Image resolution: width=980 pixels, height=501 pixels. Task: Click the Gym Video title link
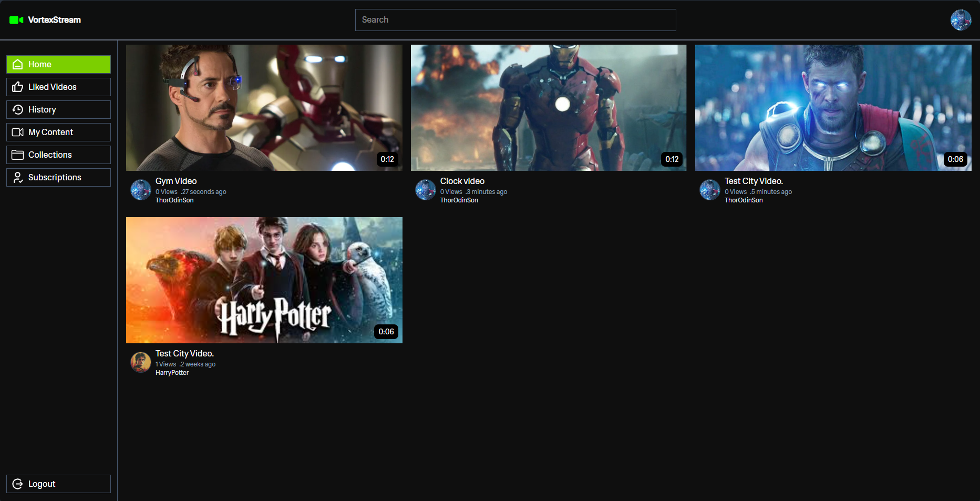176,181
